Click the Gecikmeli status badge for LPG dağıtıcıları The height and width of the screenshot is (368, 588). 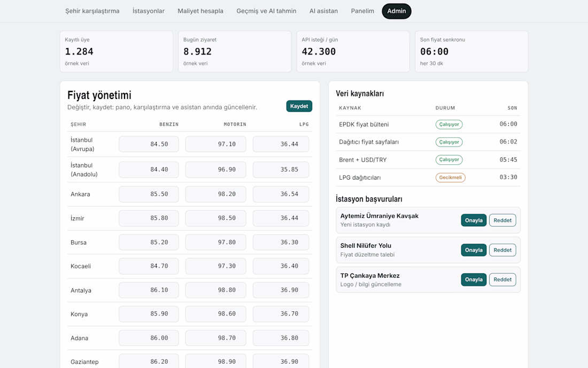[451, 178]
